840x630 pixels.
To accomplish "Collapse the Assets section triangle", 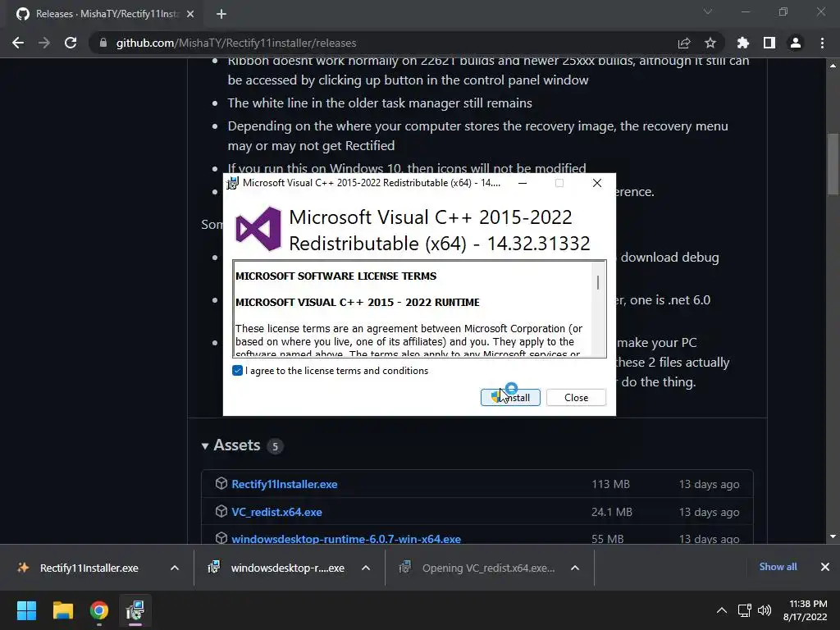I will click(x=204, y=445).
